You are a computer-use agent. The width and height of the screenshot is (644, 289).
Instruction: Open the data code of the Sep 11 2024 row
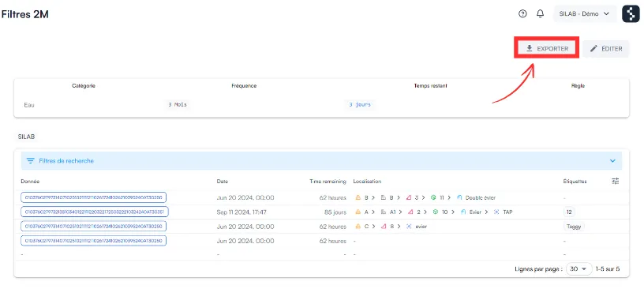click(95, 212)
